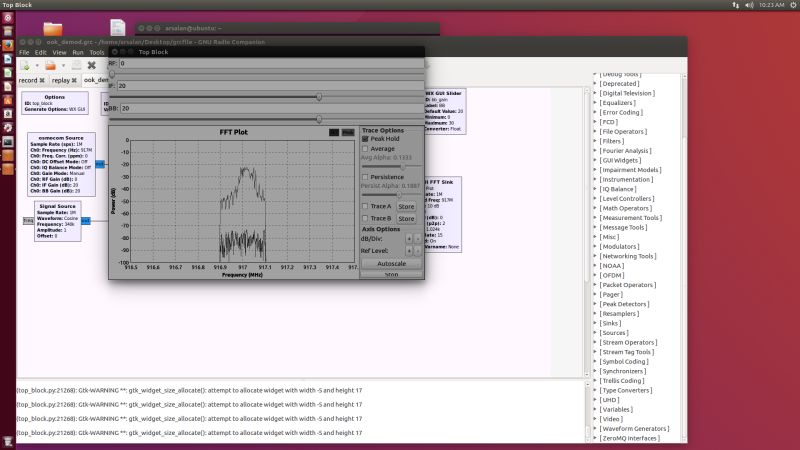Screen dimensions: 800x450
Task: Click Store button next to Trace A
Action: click(x=406, y=207)
